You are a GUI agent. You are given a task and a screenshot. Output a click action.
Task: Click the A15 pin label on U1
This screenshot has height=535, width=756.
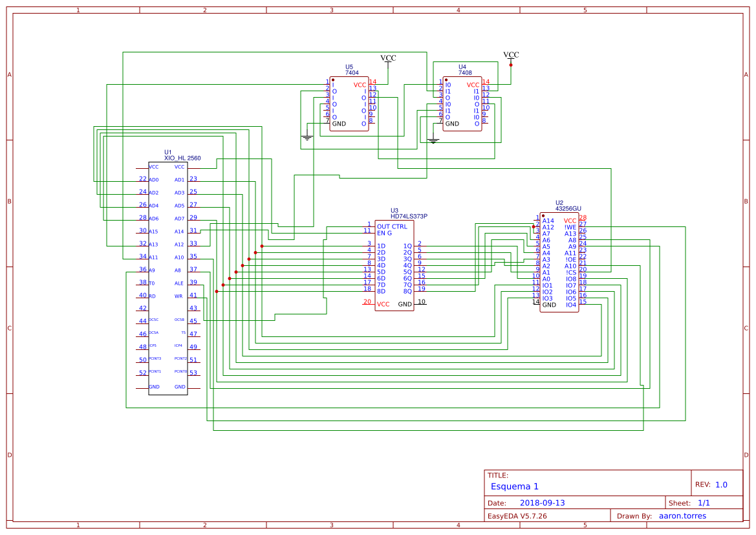pos(153,230)
